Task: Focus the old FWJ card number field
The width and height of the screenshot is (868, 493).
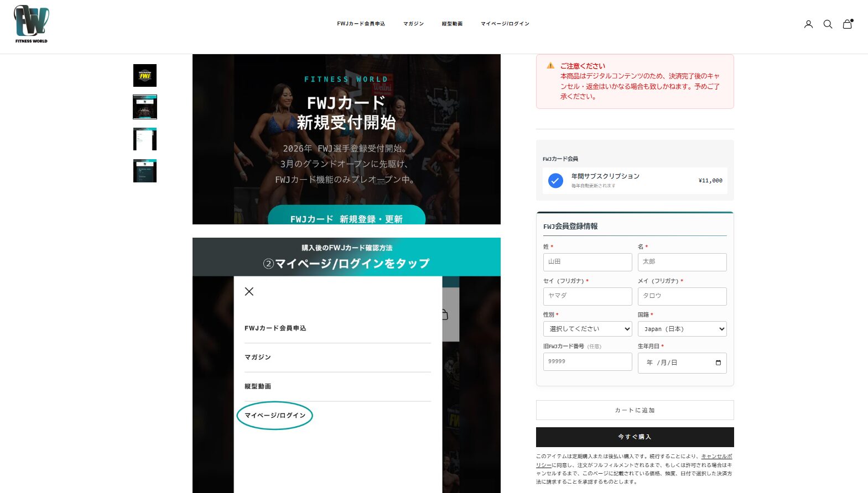Action: [587, 361]
